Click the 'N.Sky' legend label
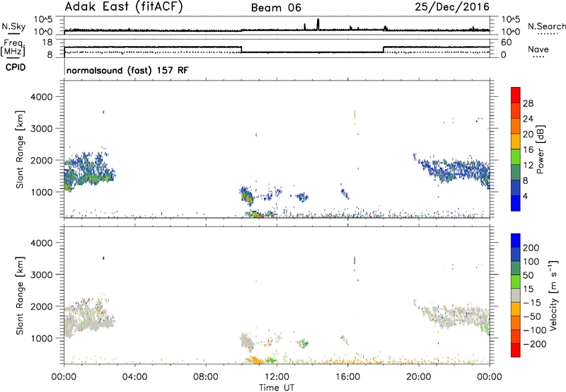566x392 pixels. (13, 26)
